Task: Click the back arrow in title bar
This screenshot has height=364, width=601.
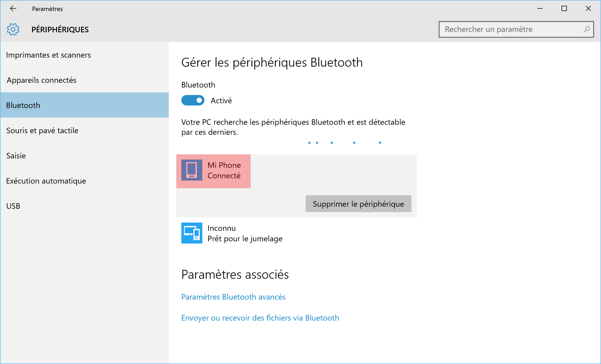Action: (13, 9)
